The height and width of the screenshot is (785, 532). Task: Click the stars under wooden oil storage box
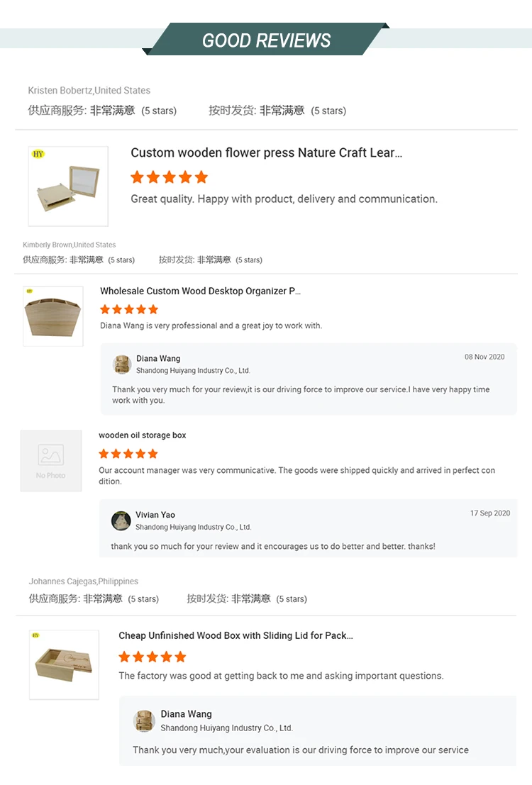(128, 454)
